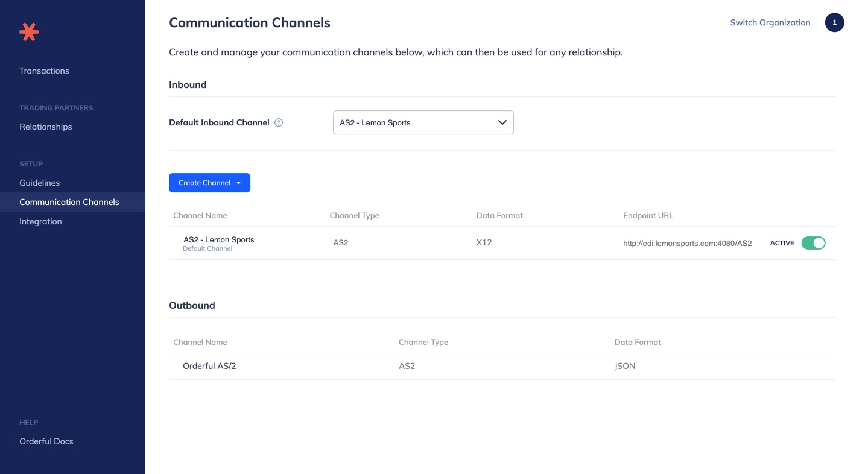Click the outbound Data Format column header
Viewport: 868px width, 474px height.
click(638, 342)
